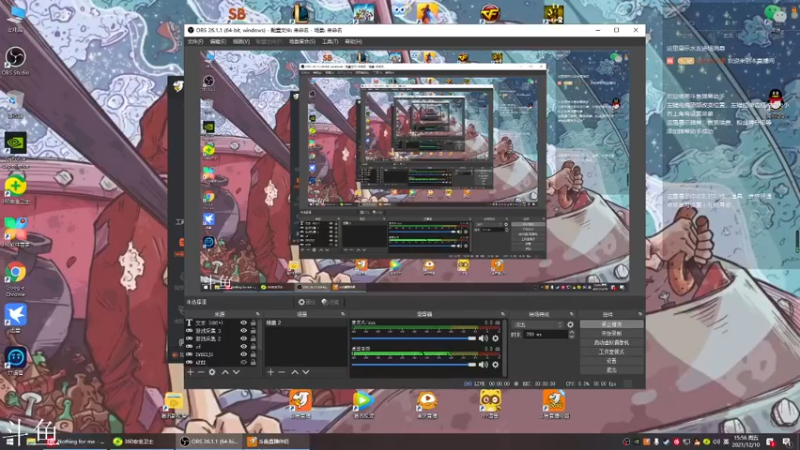Click the start recording button

611,334
